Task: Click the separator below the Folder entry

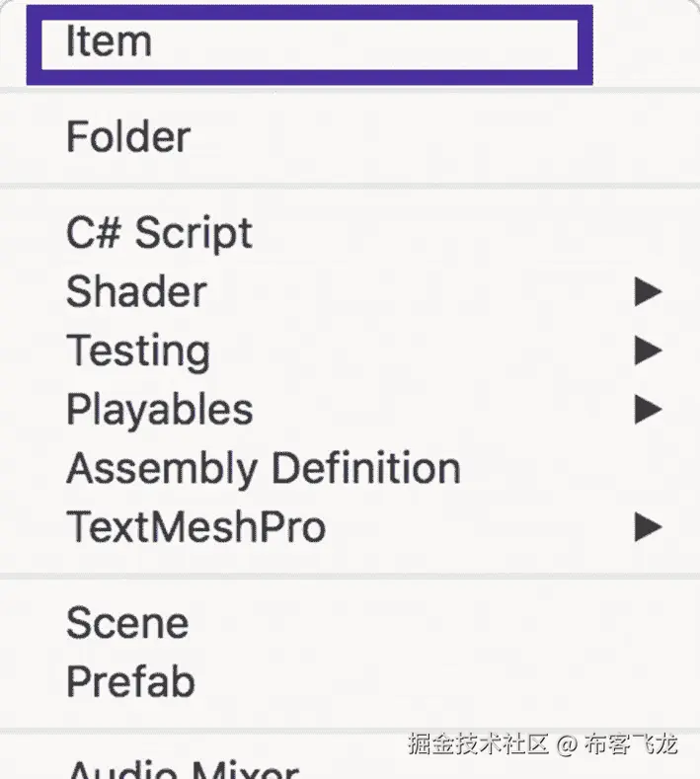Action: 350,185
